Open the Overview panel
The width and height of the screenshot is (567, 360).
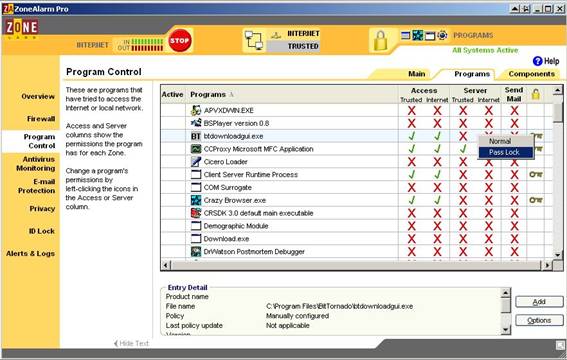click(x=38, y=97)
